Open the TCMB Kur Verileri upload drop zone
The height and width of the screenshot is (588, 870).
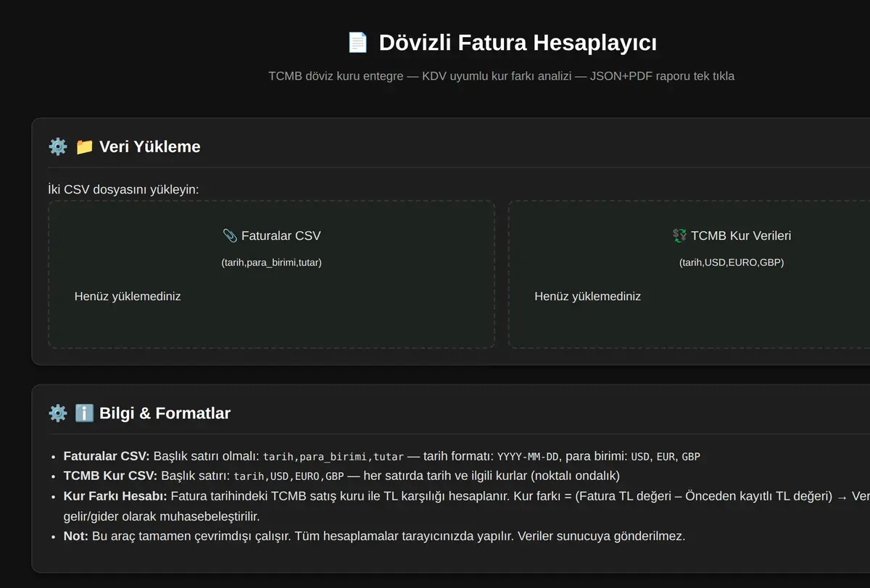coord(689,275)
